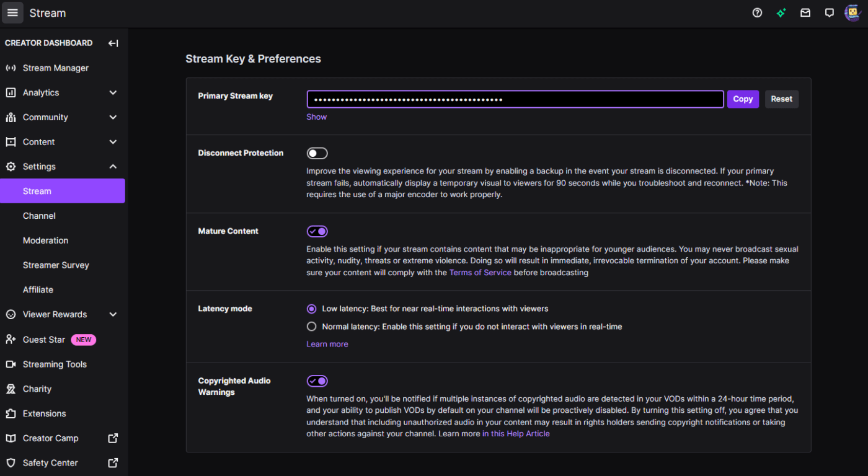Image resolution: width=868 pixels, height=476 pixels.
Task: Expand the Viewer Rewards chevron
Action: tap(113, 314)
